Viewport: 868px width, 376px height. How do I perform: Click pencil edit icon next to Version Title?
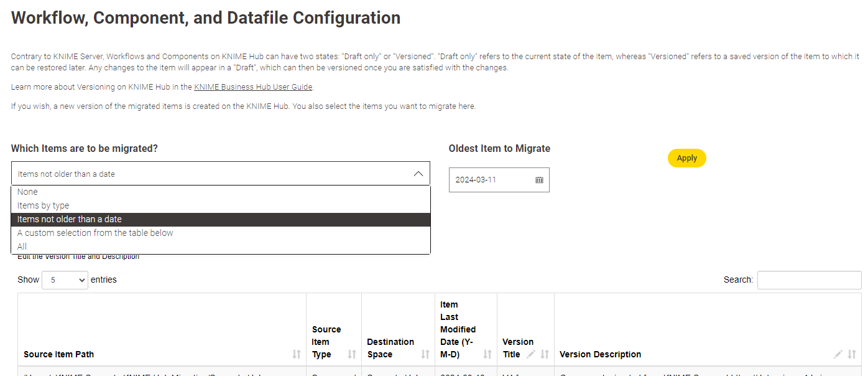531,354
